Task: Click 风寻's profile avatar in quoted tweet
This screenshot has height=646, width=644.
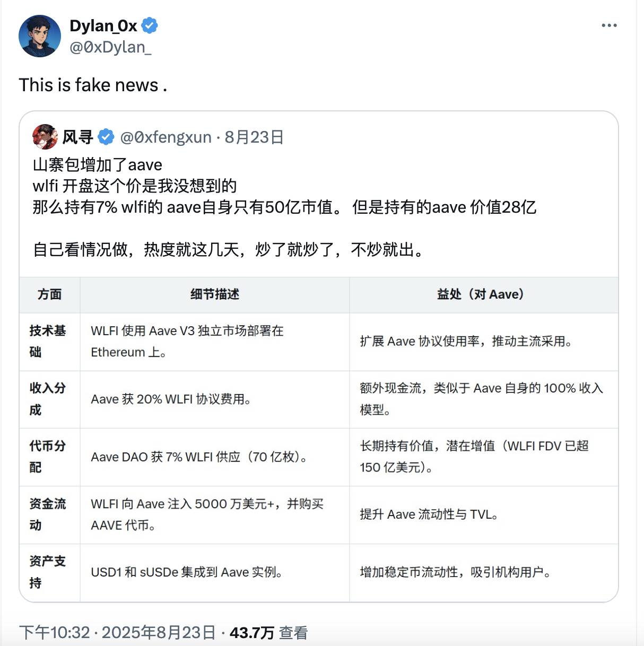Action: tap(45, 137)
